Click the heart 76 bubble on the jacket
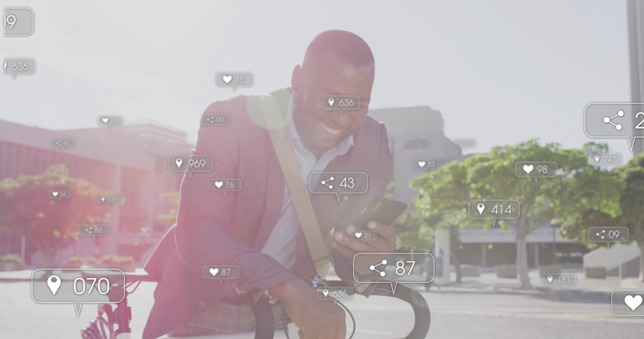Image resolution: width=644 pixels, height=339 pixels. (225, 185)
